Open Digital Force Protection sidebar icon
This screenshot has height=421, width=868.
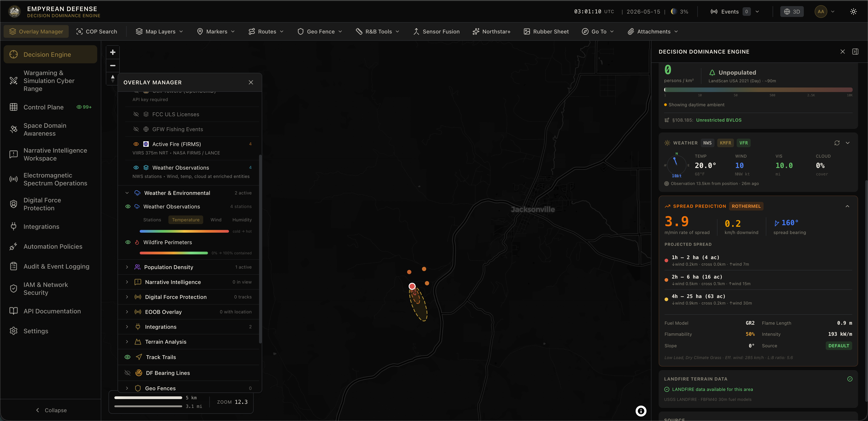(14, 204)
